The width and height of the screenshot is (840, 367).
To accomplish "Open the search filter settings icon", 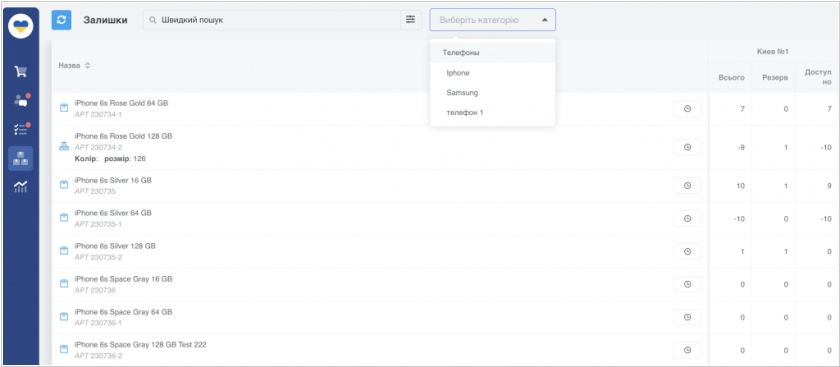I will (x=410, y=20).
